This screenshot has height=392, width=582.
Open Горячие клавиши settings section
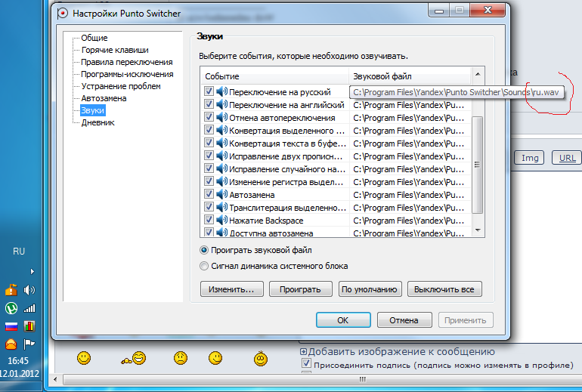coord(115,50)
